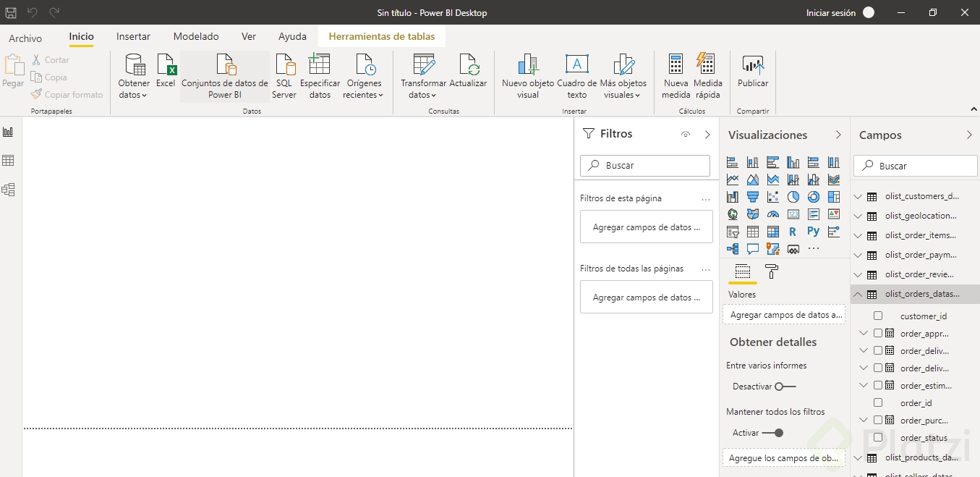Select the funnel chart visual
The width and height of the screenshot is (980, 477).
click(x=752, y=196)
